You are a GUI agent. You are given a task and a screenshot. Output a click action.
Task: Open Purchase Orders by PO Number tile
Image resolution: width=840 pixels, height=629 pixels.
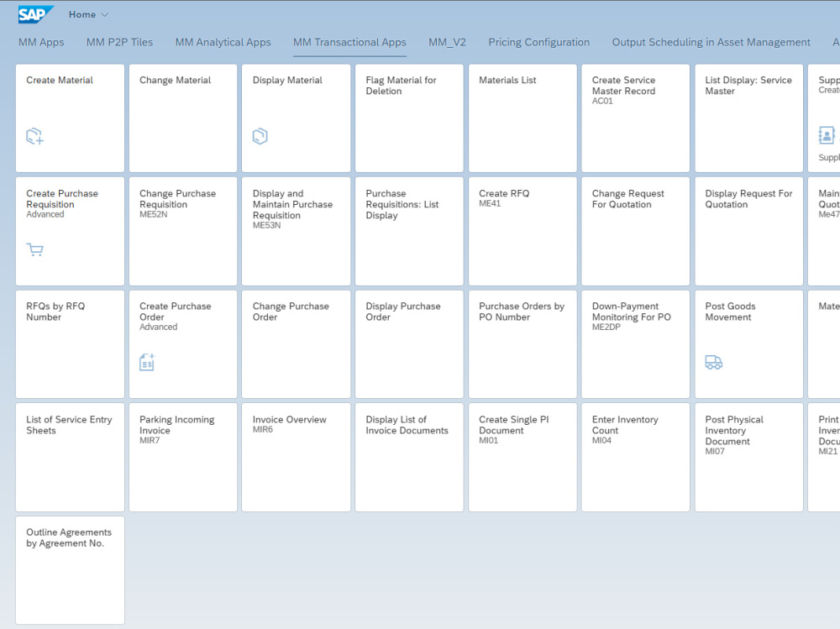coord(522,344)
